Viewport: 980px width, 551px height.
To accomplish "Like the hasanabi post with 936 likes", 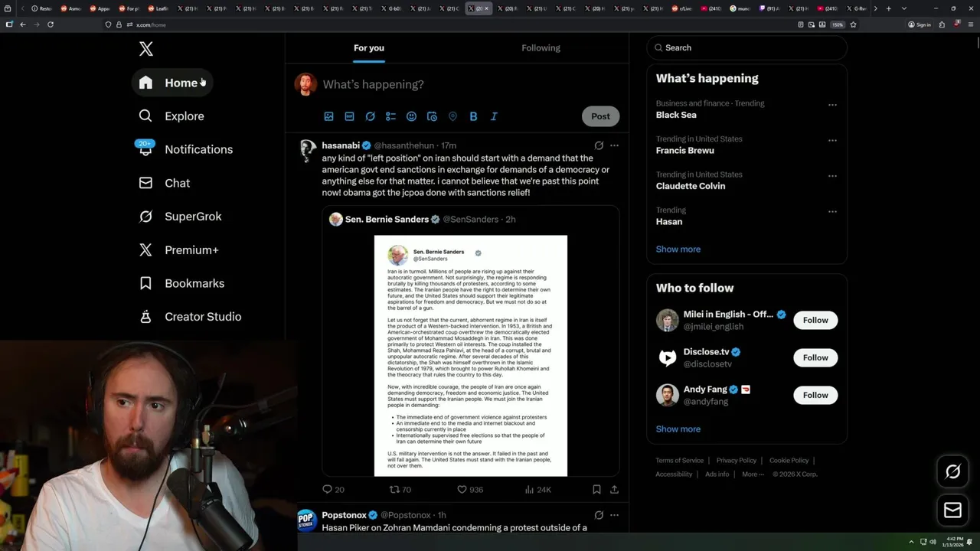I will pos(469,489).
